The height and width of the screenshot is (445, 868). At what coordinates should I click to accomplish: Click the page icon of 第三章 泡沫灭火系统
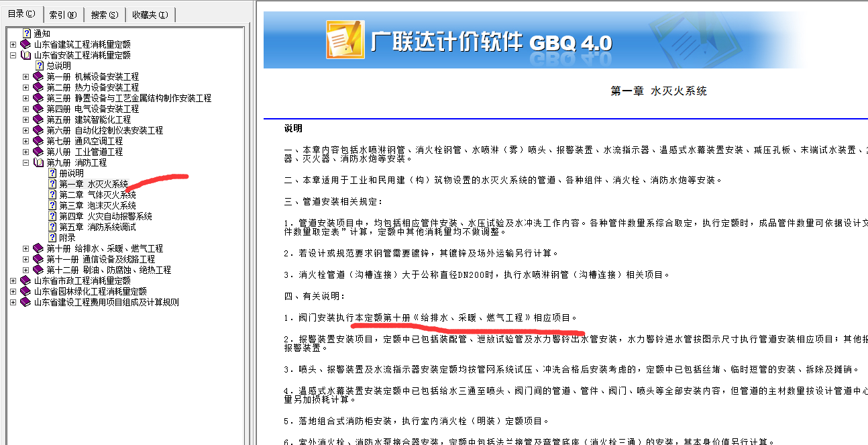coord(52,205)
